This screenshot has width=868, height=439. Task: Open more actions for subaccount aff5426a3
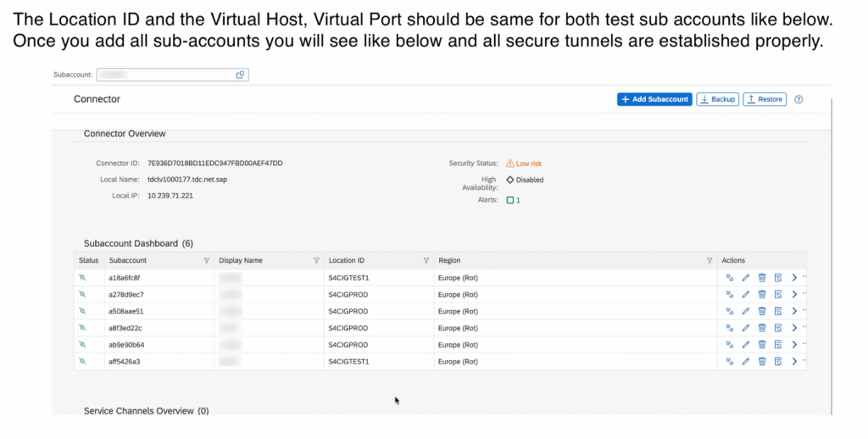pyautogui.click(x=804, y=361)
